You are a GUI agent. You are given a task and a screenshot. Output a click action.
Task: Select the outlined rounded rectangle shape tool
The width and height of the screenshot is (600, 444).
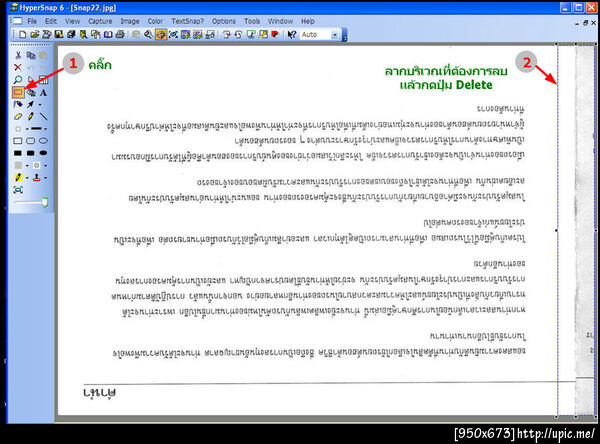tap(31, 141)
